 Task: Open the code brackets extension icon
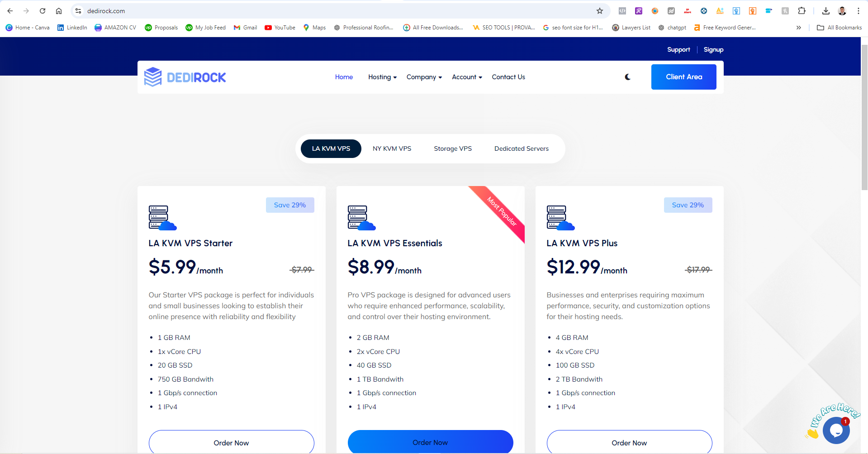tap(622, 11)
